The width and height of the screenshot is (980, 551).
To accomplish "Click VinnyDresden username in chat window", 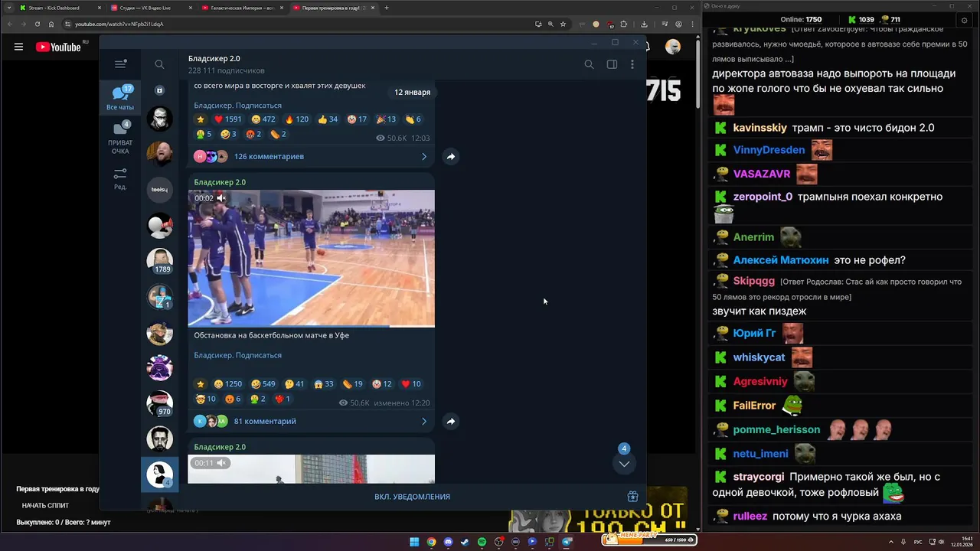I will 769,150.
